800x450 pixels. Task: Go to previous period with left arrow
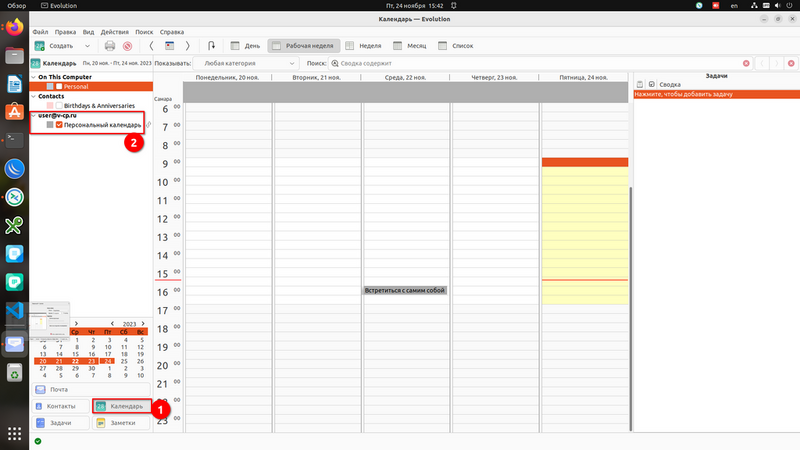click(x=151, y=46)
